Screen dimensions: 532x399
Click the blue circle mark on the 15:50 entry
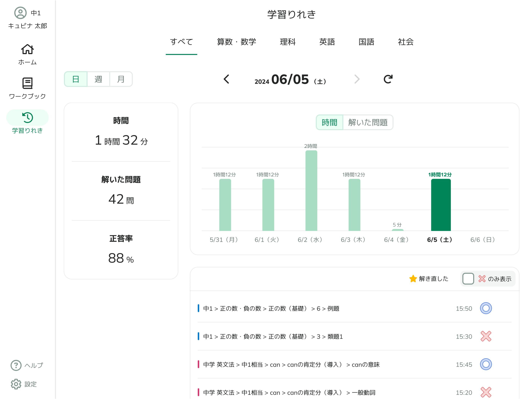pyautogui.click(x=486, y=308)
